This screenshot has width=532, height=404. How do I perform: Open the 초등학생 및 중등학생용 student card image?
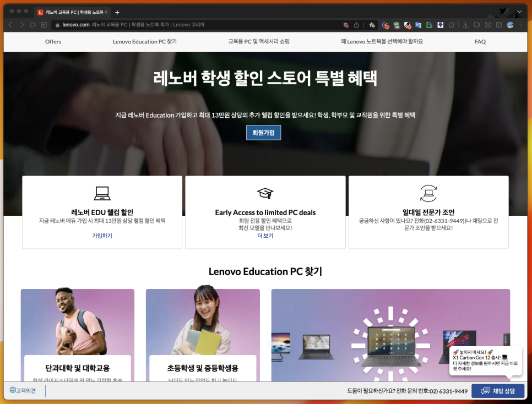tap(203, 321)
